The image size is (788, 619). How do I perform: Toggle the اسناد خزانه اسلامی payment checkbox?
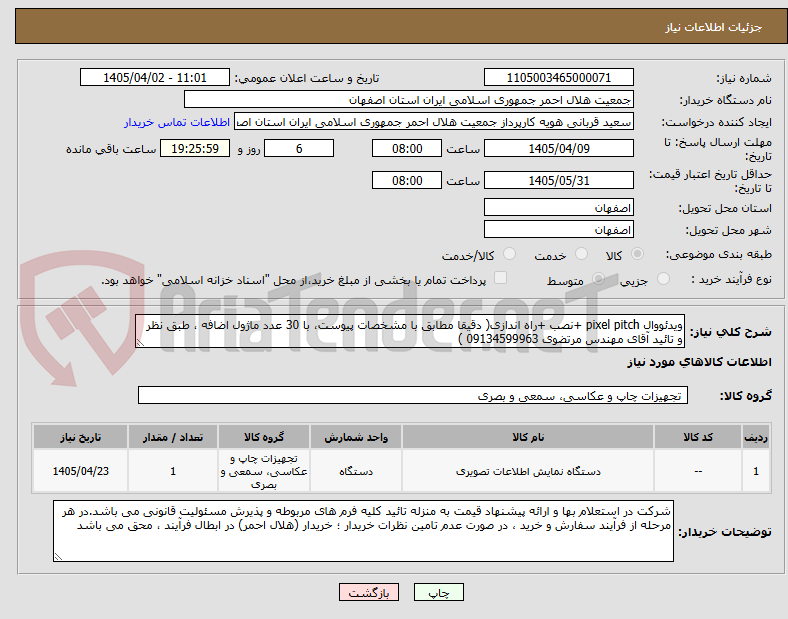point(500,278)
